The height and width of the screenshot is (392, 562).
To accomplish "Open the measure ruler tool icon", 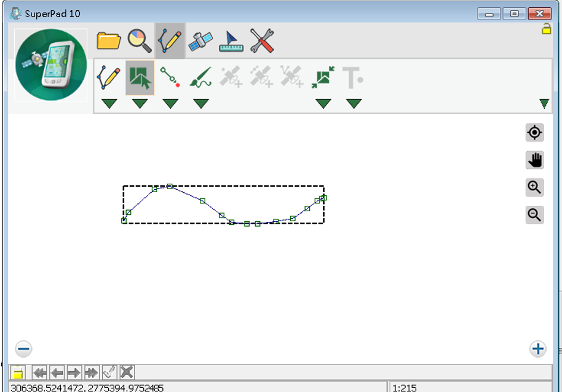I will point(231,42).
